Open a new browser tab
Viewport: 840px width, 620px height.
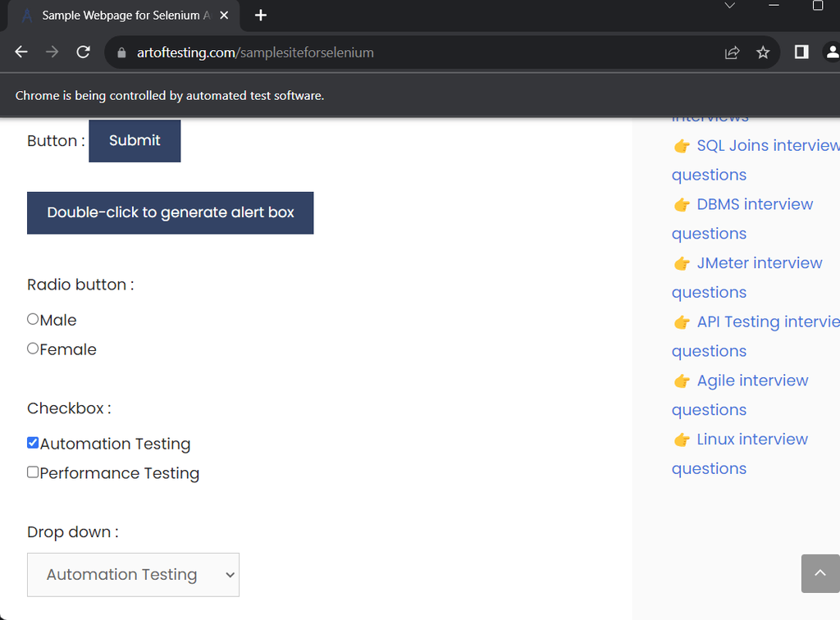click(261, 16)
